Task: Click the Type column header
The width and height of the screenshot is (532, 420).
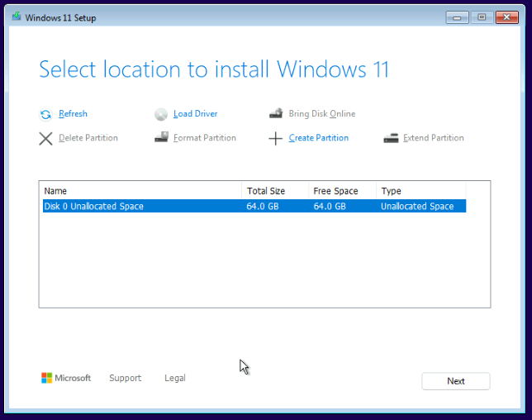Action: [421, 191]
